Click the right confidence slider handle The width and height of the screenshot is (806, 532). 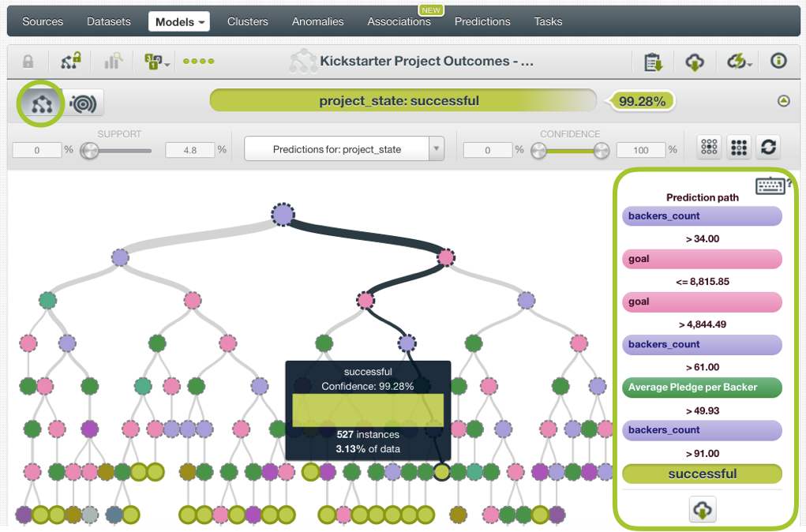pyautogui.click(x=602, y=151)
